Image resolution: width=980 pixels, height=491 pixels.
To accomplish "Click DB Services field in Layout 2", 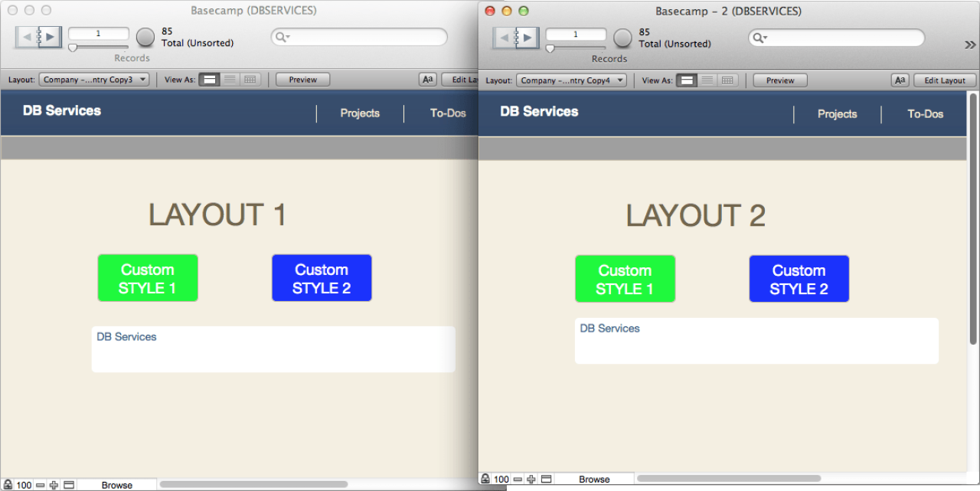I will (x=756, y=341).
